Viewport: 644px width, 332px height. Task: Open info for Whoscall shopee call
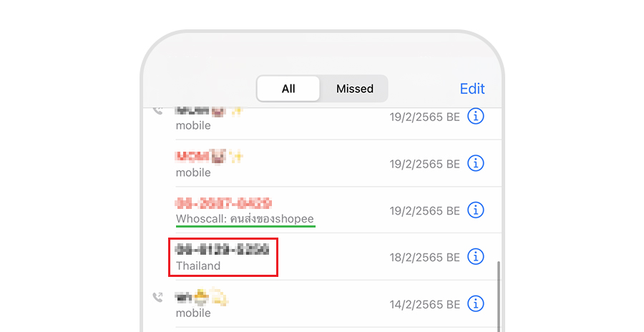(476, 210)
